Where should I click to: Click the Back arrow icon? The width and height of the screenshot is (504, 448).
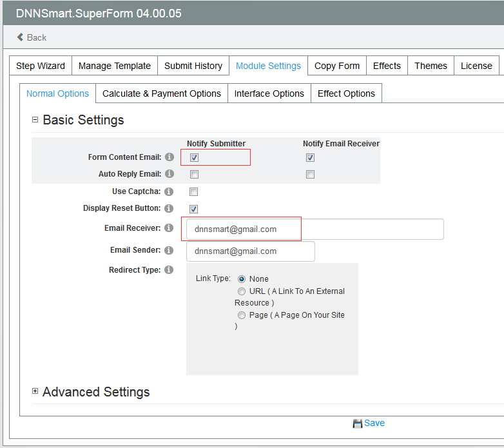pyautogui.click(x=20, y=37)
